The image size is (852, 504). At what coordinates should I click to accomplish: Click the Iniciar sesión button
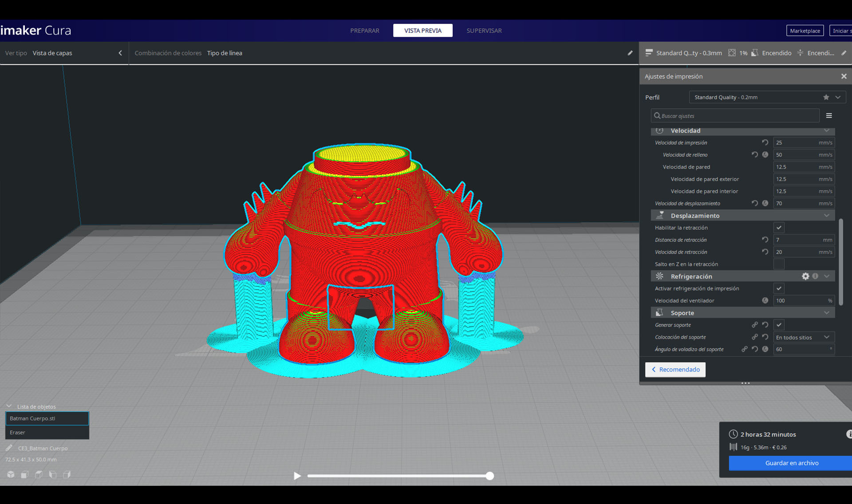841,31
